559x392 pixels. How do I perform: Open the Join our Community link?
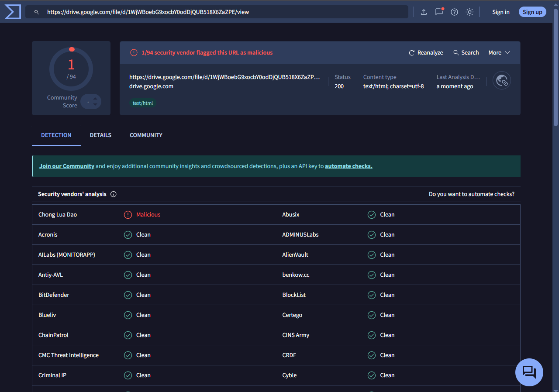tap(67, 166)
